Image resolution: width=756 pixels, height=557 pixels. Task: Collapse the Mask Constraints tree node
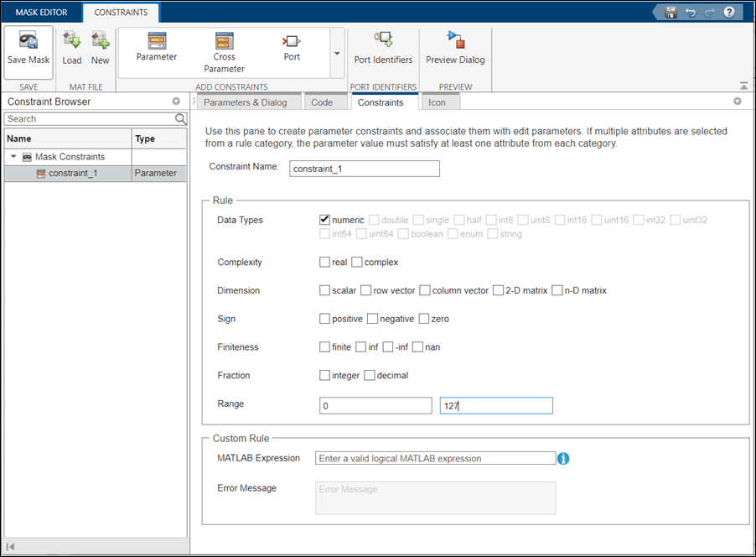13,156
